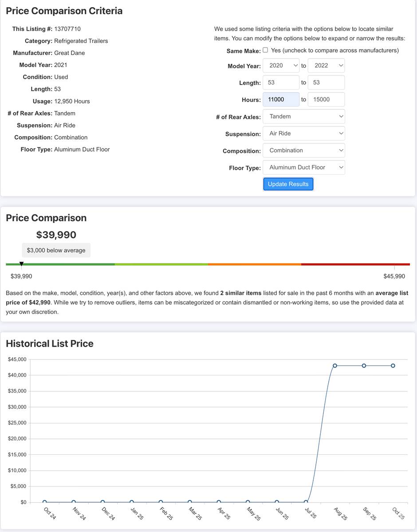Focus the maximum Hours field
The image size is (417, 532).
(326, 99)
